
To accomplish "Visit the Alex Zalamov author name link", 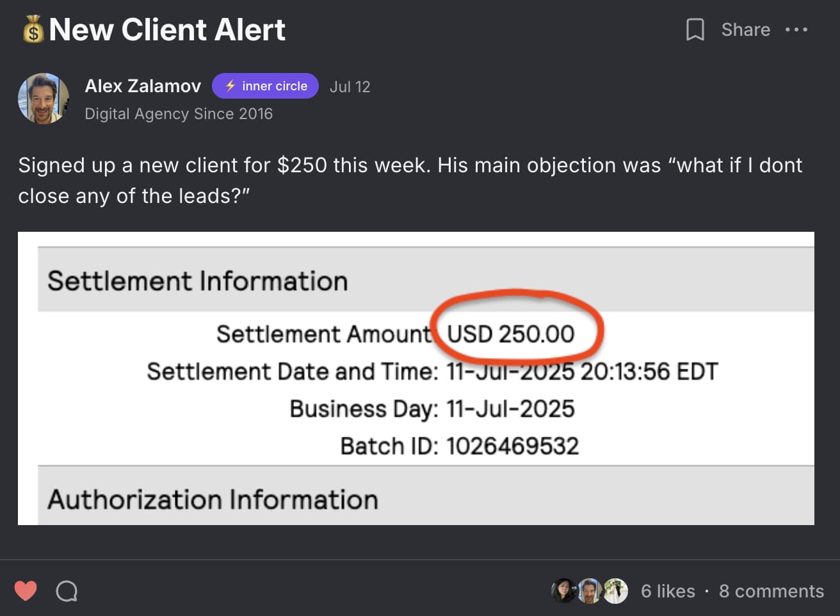I will coord(143,86).
